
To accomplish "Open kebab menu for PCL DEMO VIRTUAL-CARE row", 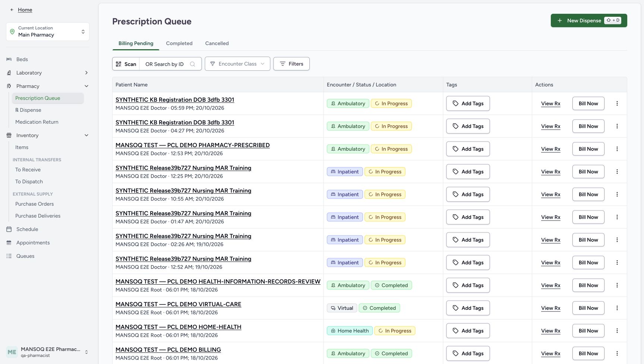I will click(617, 308).
